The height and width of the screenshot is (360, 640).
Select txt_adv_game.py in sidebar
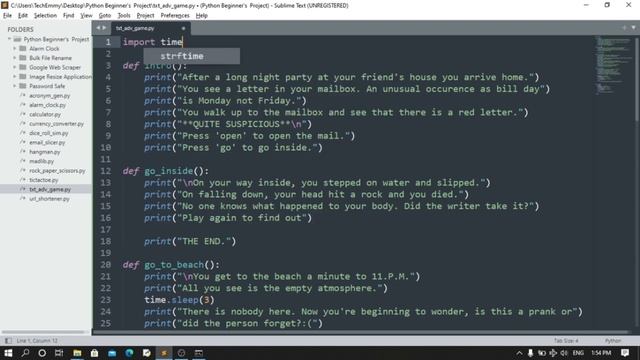pos(50,189)
